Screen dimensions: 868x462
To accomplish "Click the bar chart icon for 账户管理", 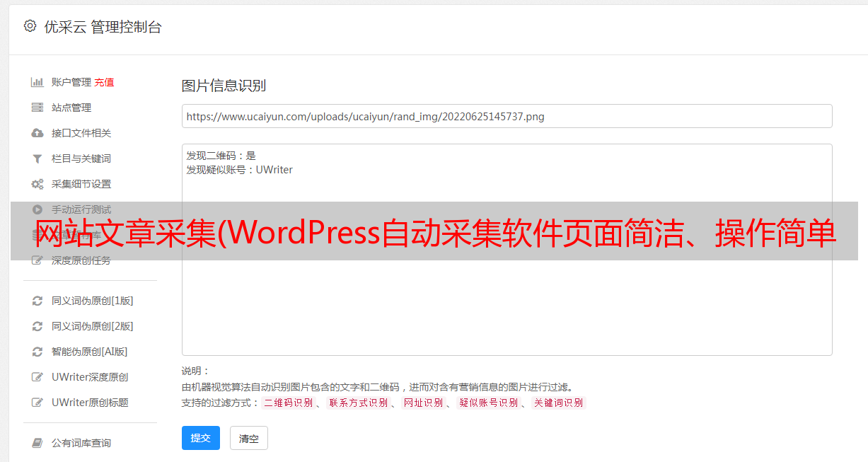I will pos(37,82).
